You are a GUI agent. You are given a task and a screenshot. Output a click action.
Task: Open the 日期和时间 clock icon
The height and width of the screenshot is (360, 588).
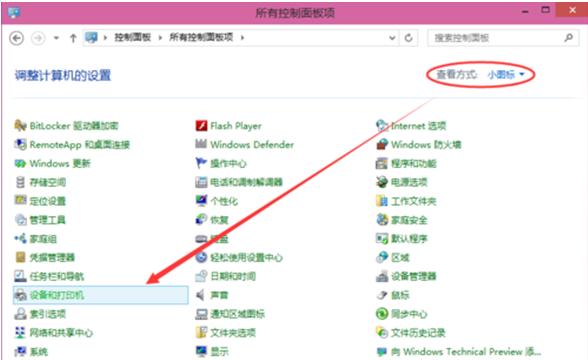201,276
